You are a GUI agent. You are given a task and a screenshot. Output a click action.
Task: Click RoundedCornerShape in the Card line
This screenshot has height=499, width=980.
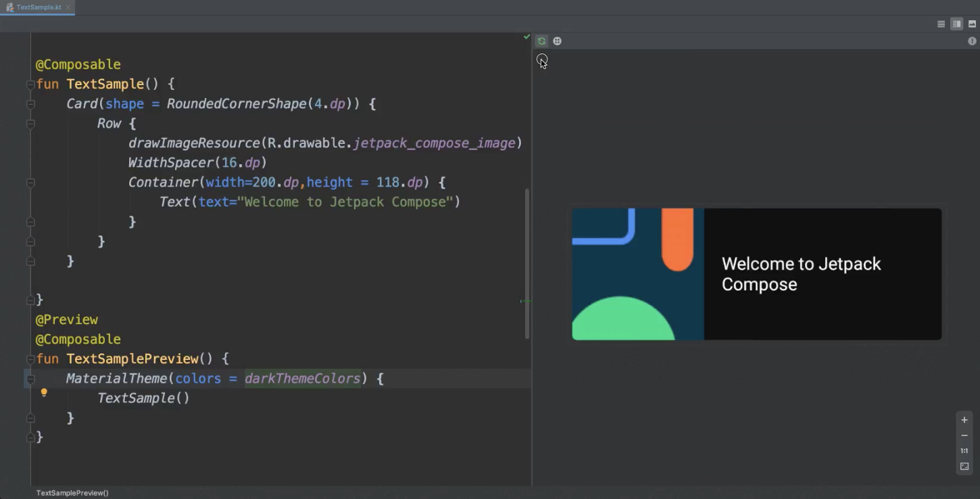tap(237, 104)
